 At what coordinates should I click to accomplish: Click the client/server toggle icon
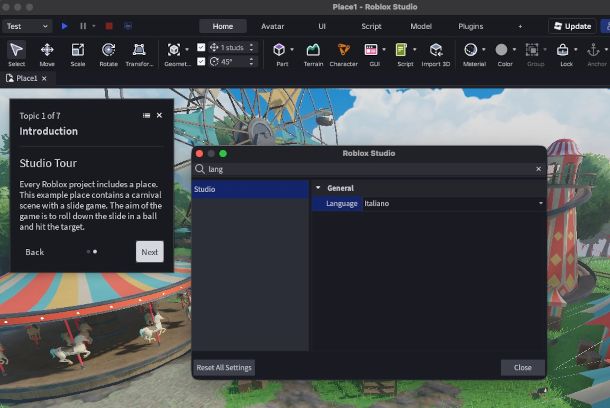(128, 26)
